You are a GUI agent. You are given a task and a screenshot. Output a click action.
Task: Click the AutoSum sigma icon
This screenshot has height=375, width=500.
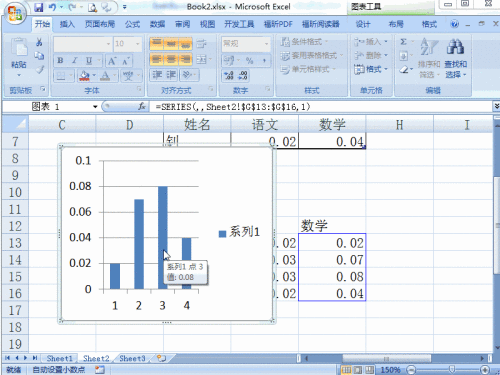pos(403,42)
